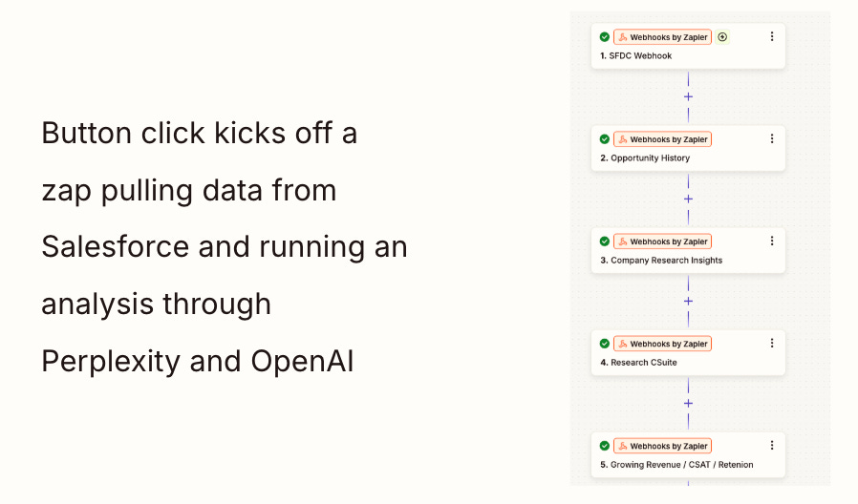Add a step after Company Research Insights
Viewport: 858px width, 504px height.
tap(688, 302)
